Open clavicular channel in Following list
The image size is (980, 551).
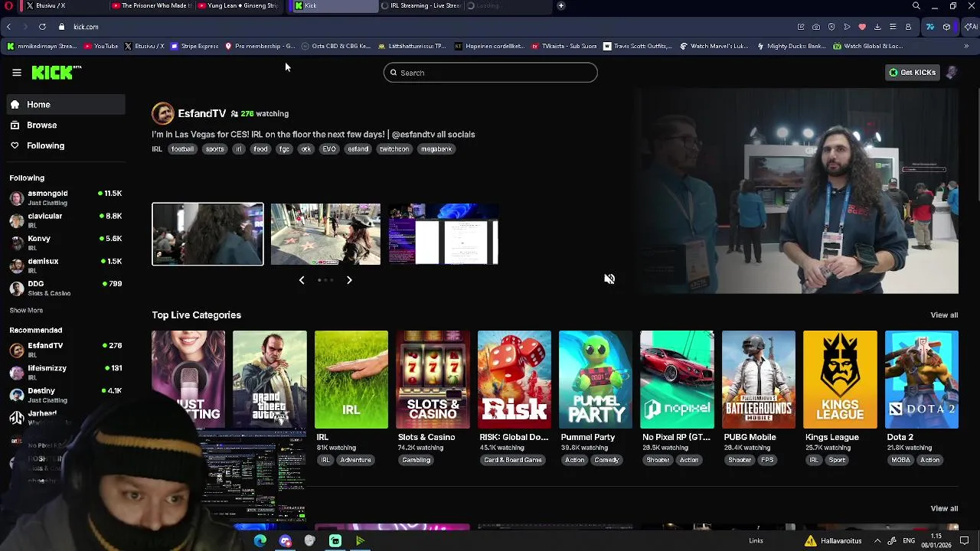click(66, 220)
